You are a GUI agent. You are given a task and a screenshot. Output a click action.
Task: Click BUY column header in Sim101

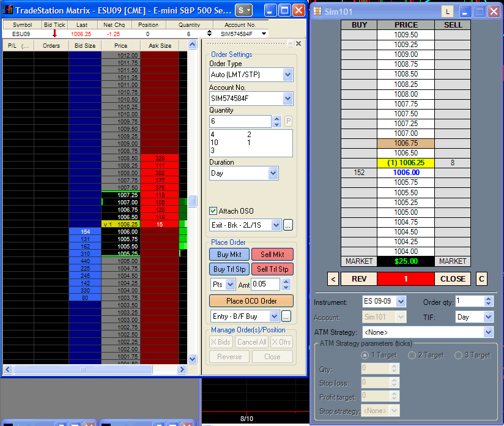point(359,24)
